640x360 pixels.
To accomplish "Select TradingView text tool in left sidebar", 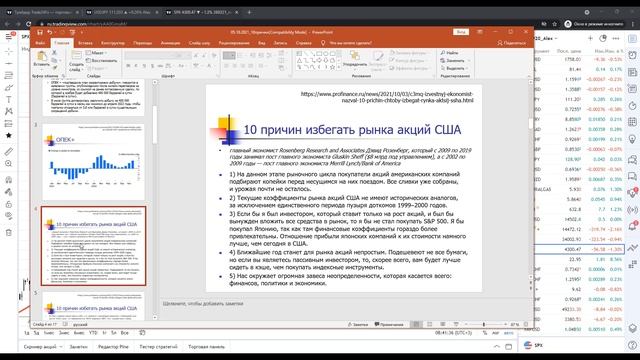I will click(9, 99).
